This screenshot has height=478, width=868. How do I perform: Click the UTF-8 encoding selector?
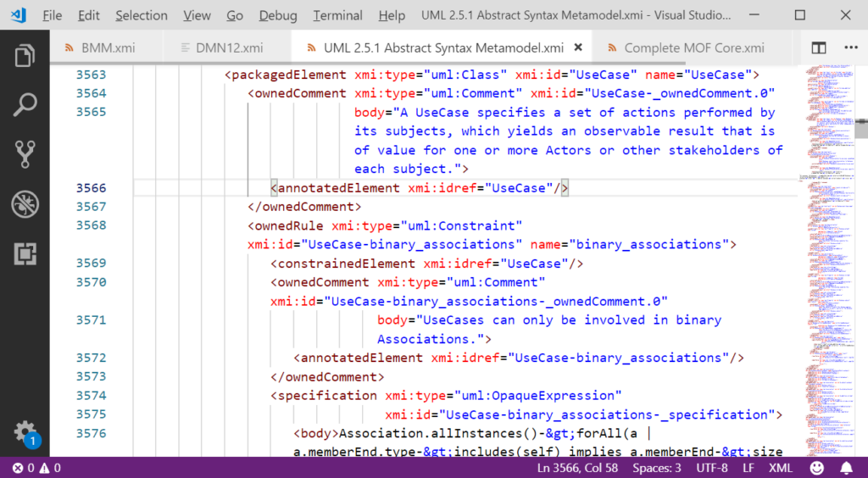pyautogui.click(x=712, y=468)
